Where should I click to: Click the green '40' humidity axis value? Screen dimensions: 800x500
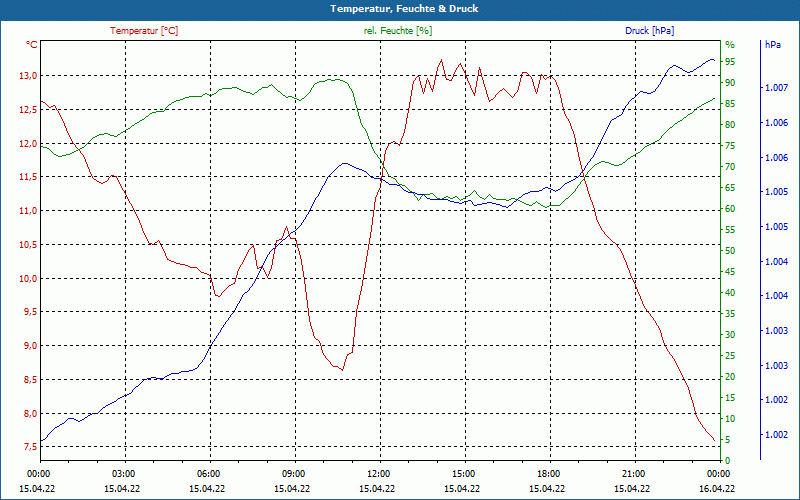click(730, 293)
